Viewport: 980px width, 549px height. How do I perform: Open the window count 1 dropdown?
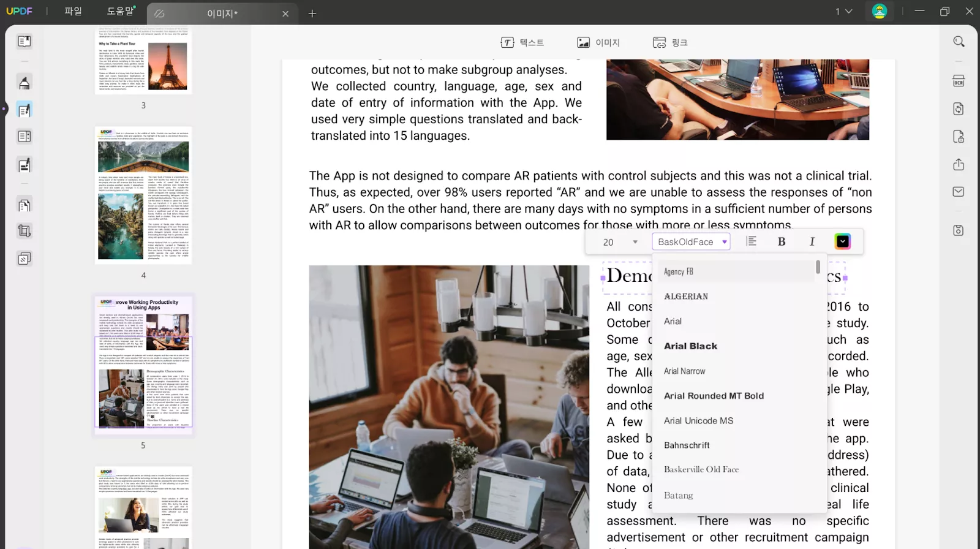click(x=844, y=11)
